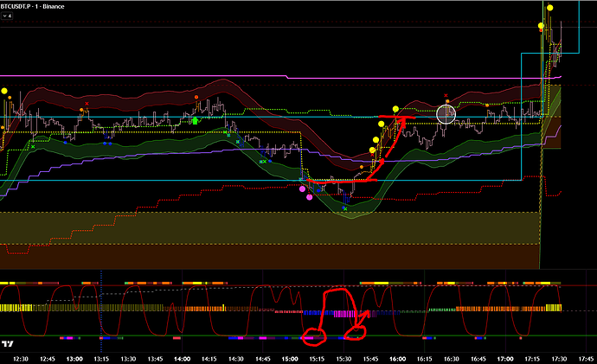Click the green dot signal near 14:00
The width and height of the screenshot is (597, 364).
196,122
